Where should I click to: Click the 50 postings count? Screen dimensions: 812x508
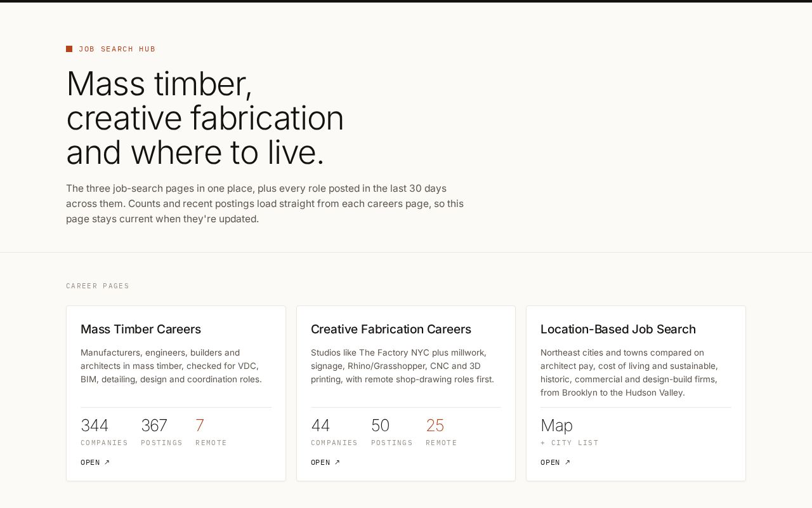[x=380, y=425]
